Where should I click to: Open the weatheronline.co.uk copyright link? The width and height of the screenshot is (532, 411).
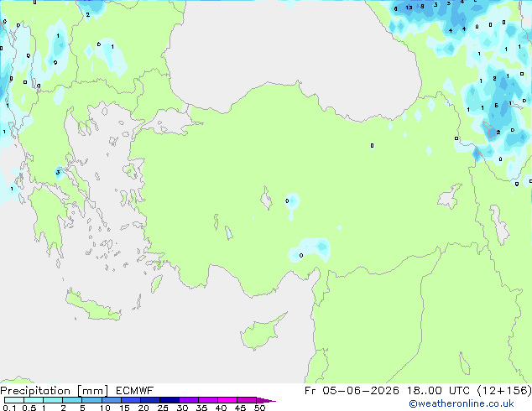462,403
